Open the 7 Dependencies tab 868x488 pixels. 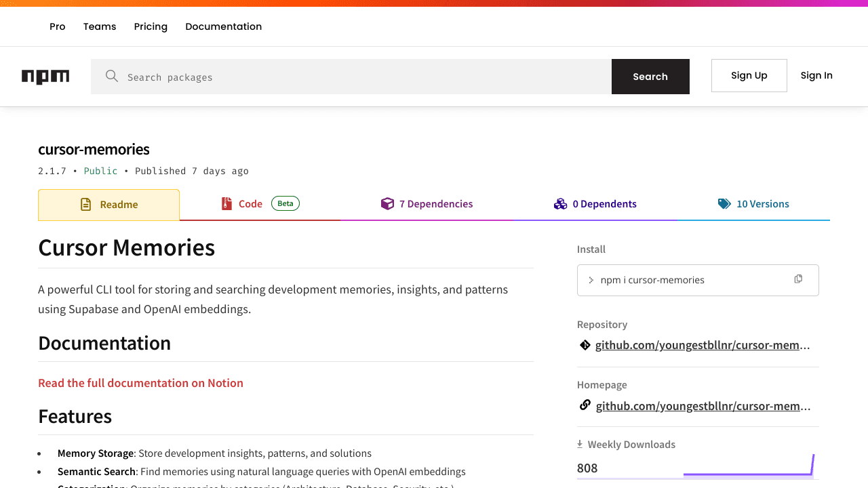pyautogui.click(x=427, y=204)
